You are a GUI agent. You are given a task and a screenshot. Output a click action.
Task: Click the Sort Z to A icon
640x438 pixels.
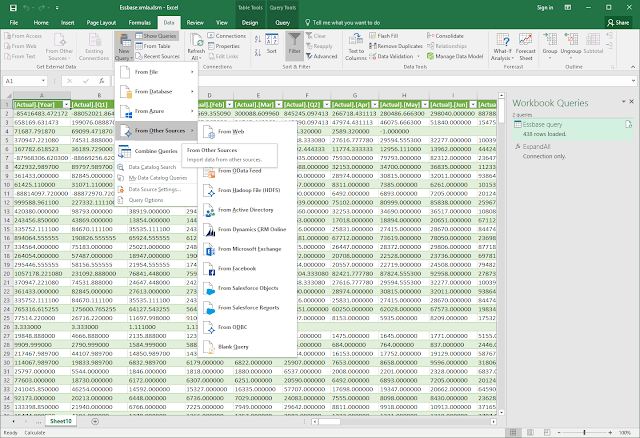258,53
